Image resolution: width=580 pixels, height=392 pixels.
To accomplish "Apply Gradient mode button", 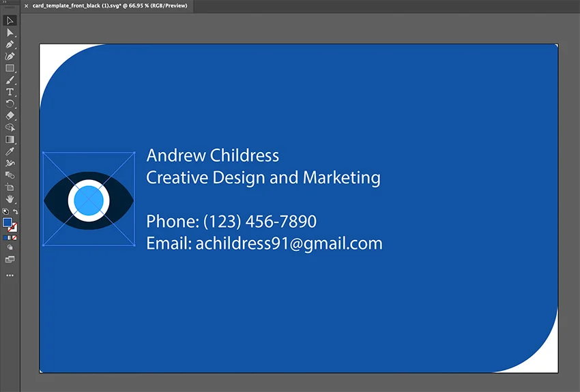I will coord(10,237).
